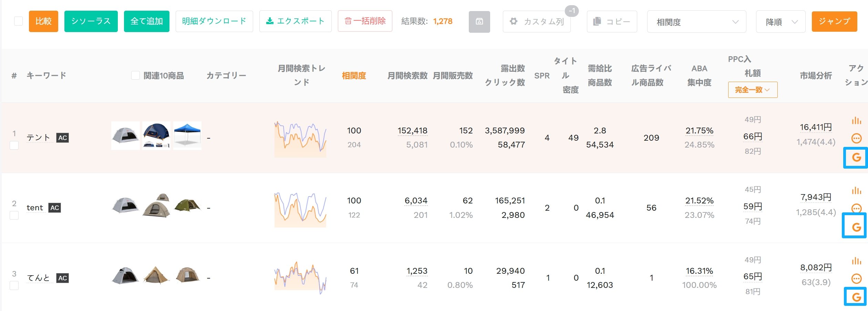Image resolution: width=868 pixels, height=311 pixels.
Task: Open the blue canopy tent thumbnail in テント row
Action: coord(187,136)
